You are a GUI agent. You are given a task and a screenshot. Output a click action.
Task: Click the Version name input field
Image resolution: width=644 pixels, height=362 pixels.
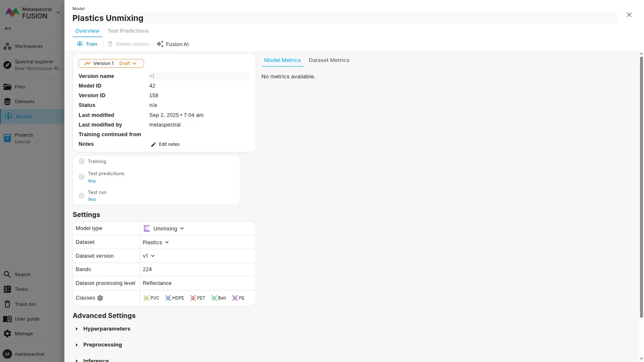(x=199, y=76)
